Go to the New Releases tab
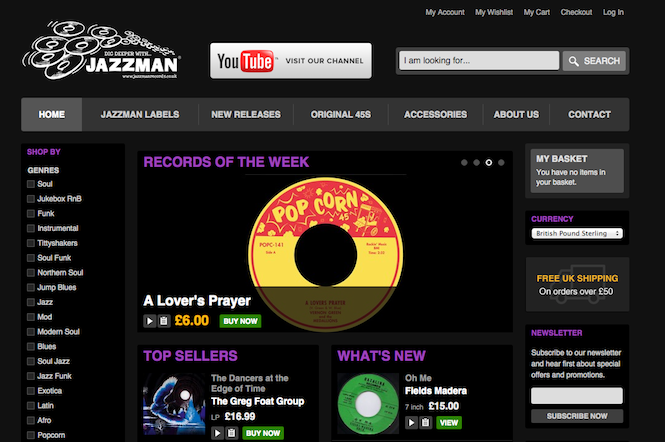665x442 pixels. coord(246,115)
